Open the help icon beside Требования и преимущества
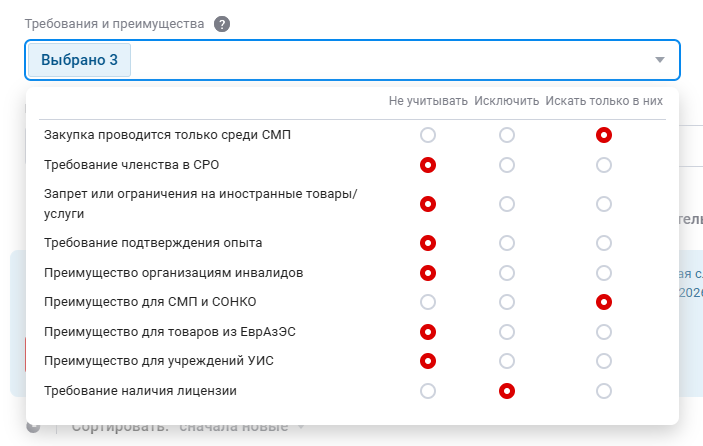This screenshot has height=446, width=703. pyautogui.click(x=222, y=24)
